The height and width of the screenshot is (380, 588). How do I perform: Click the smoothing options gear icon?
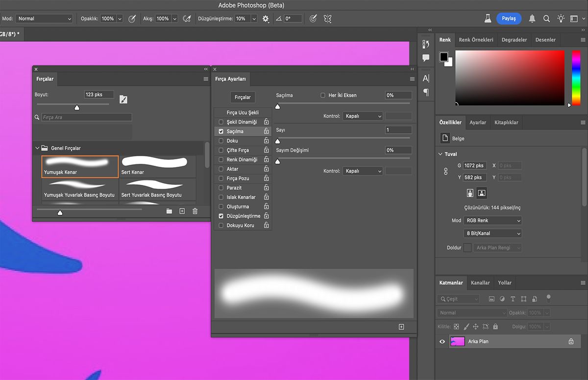(266, 19)
